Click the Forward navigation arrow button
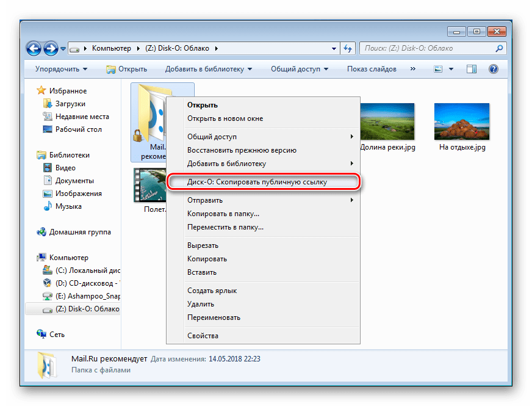The height and width of the screenshot is (406, 532). click(x=51, y=48)
